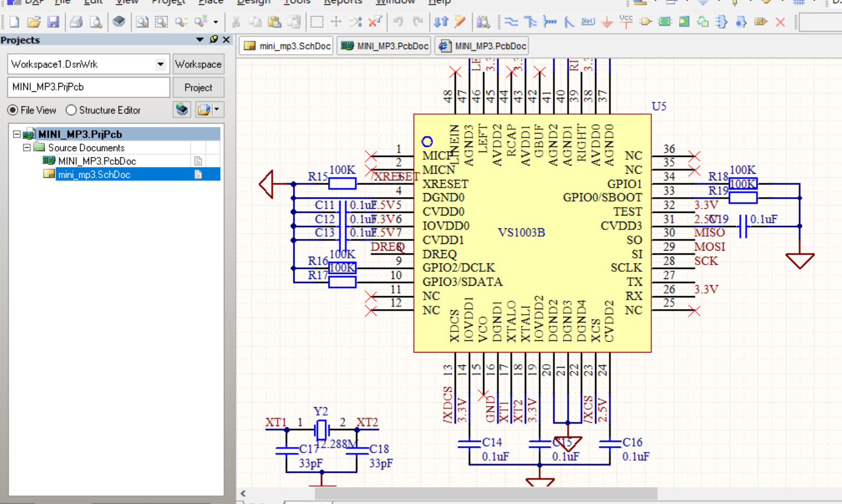Select the Place Device Sheet Symbol icon
Viewport: 842px width, 504px height.
coord(703,22)
